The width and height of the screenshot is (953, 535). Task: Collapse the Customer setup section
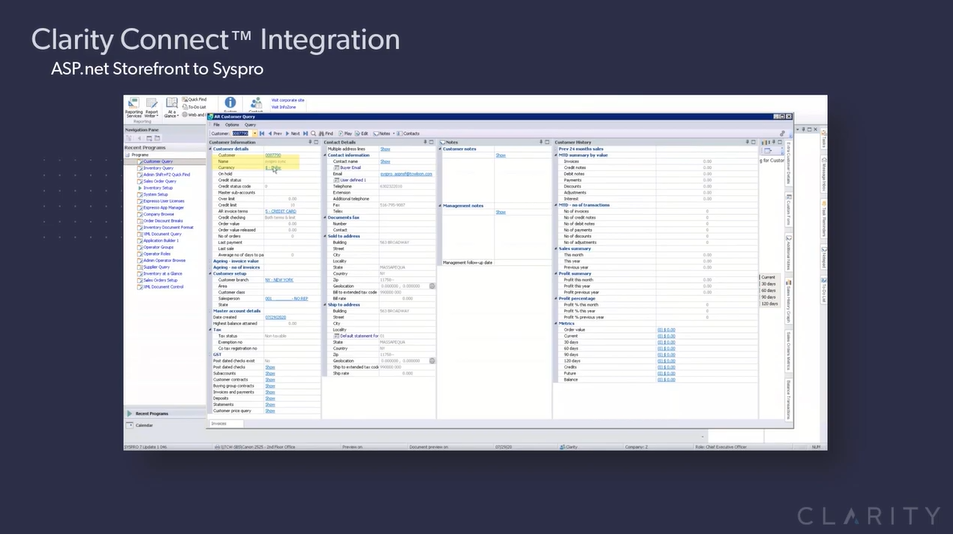coord(210,274)
